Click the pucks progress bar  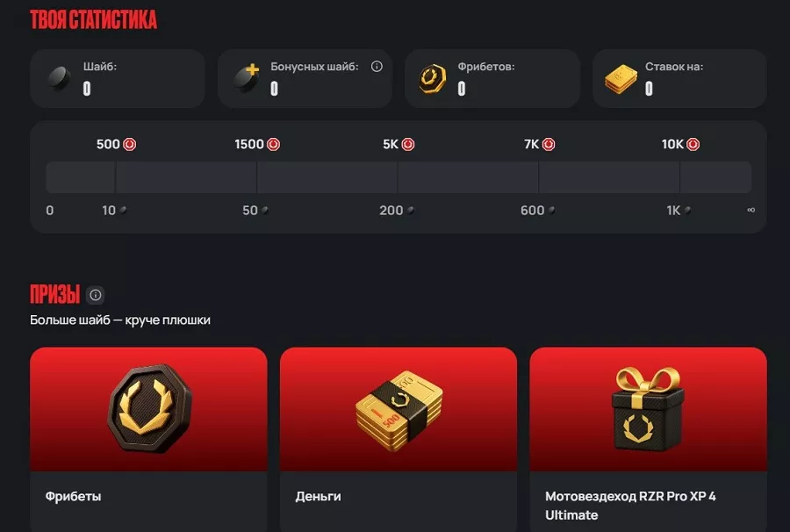click(399, 177)
